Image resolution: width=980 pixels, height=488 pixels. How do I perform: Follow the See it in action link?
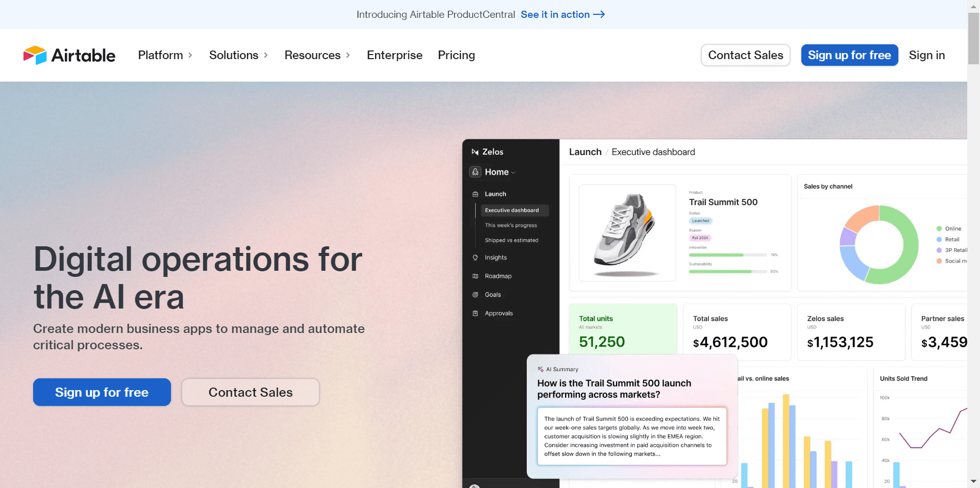(x=562, y=14)
